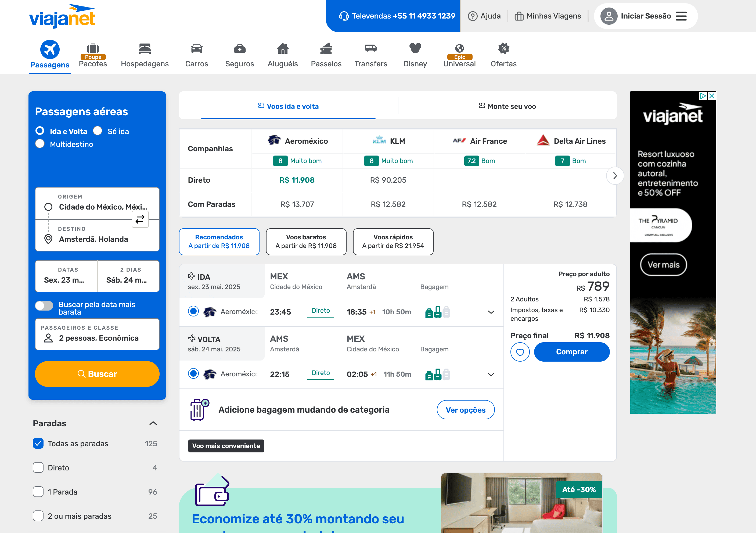Open the hamburger menu beside Iniciar Sessão

(681, 16)
